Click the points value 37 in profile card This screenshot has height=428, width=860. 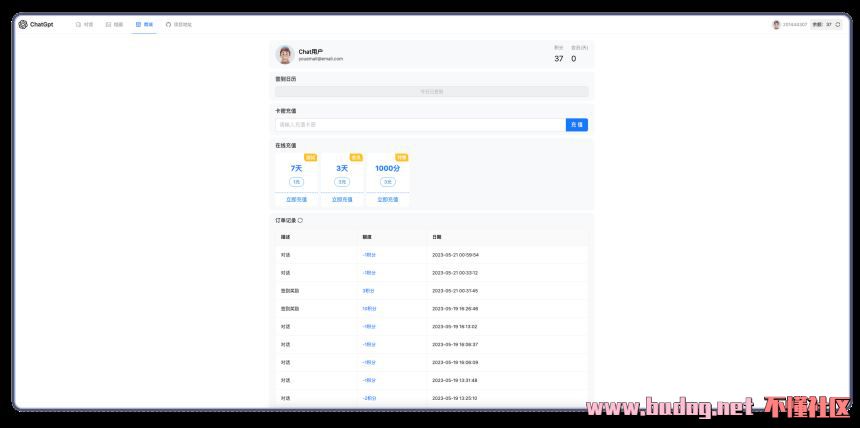tap(558, 59)
